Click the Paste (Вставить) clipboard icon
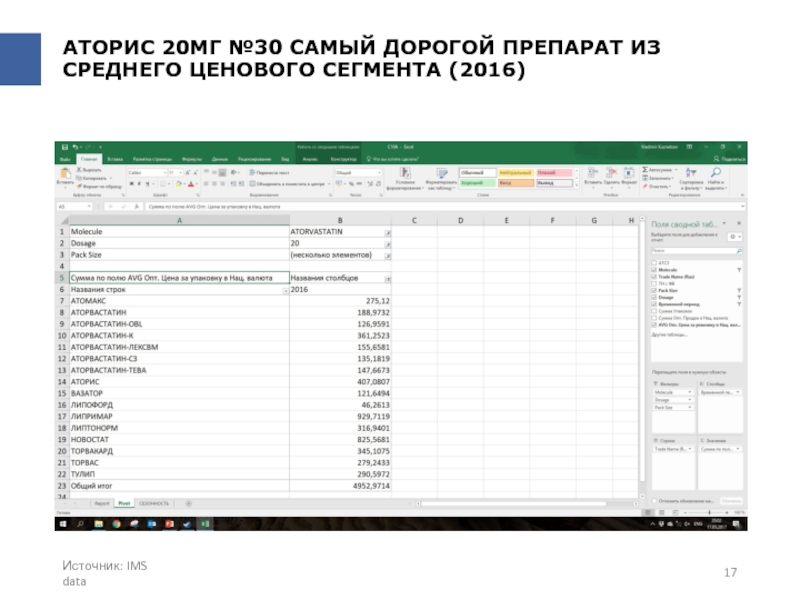The image size is (800, 600). coord(65,176)
